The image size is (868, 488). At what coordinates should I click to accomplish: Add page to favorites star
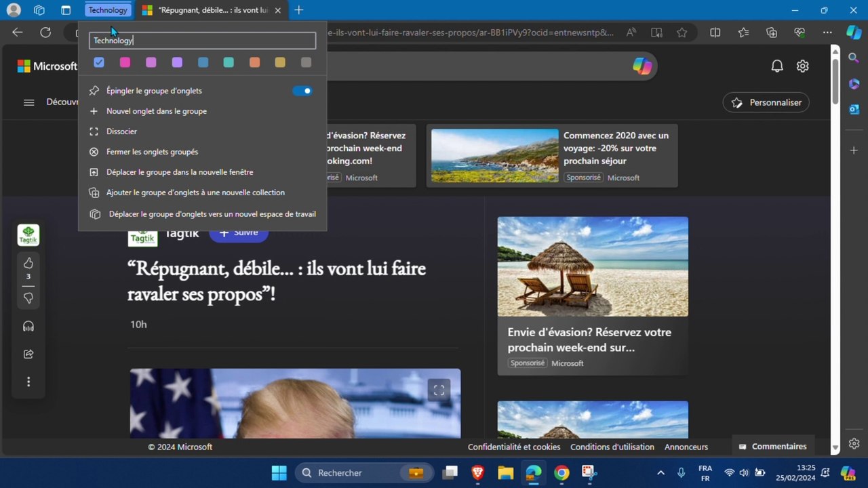point(682,32)
